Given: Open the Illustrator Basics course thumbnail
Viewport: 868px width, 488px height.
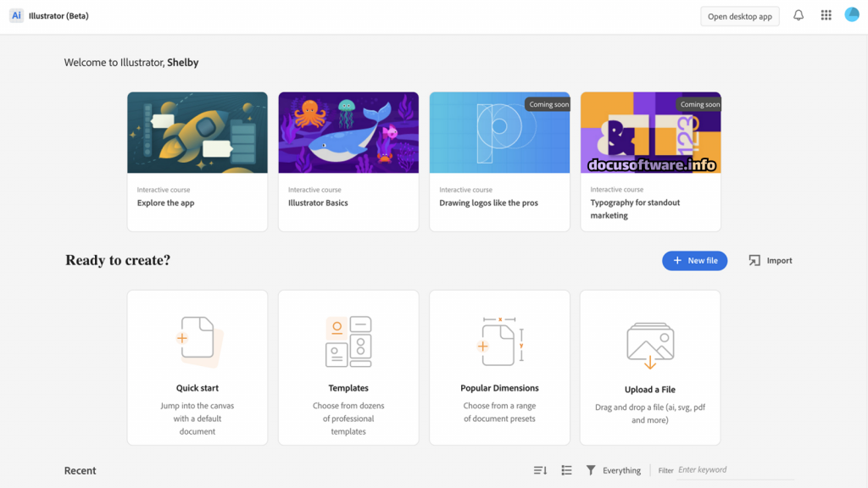Looking at the screenshot, I should click(348, 133).
